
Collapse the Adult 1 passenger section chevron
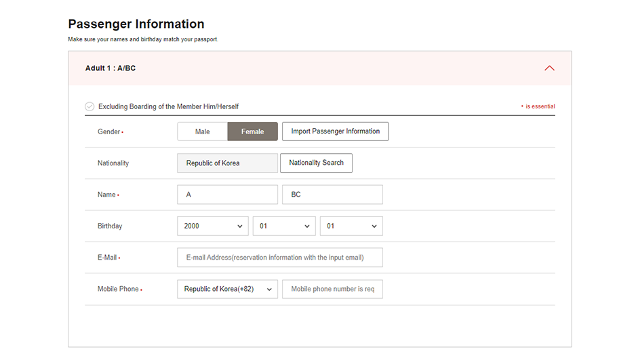click(x=549, y=68)
